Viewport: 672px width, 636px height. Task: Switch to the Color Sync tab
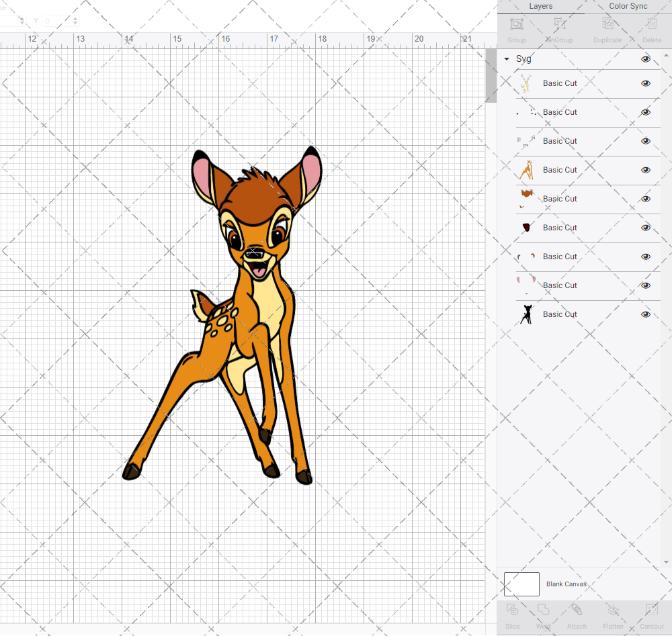click(x=628, y=6)
